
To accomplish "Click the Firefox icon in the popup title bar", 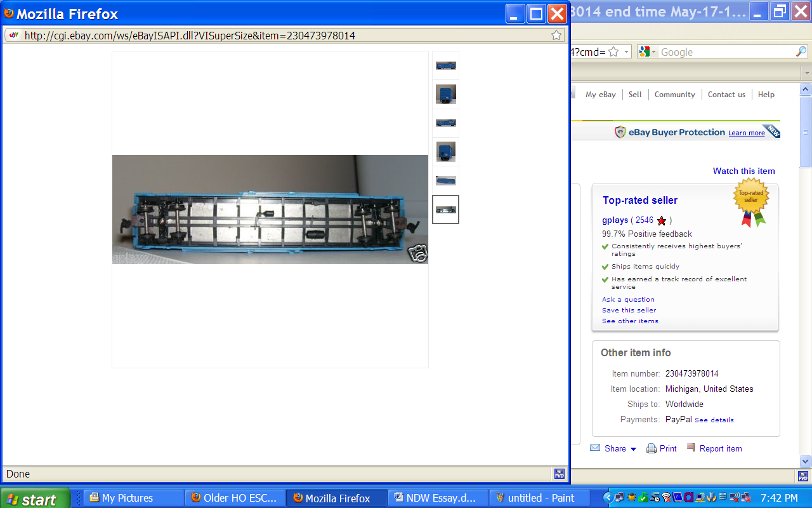I will (9, 13).
